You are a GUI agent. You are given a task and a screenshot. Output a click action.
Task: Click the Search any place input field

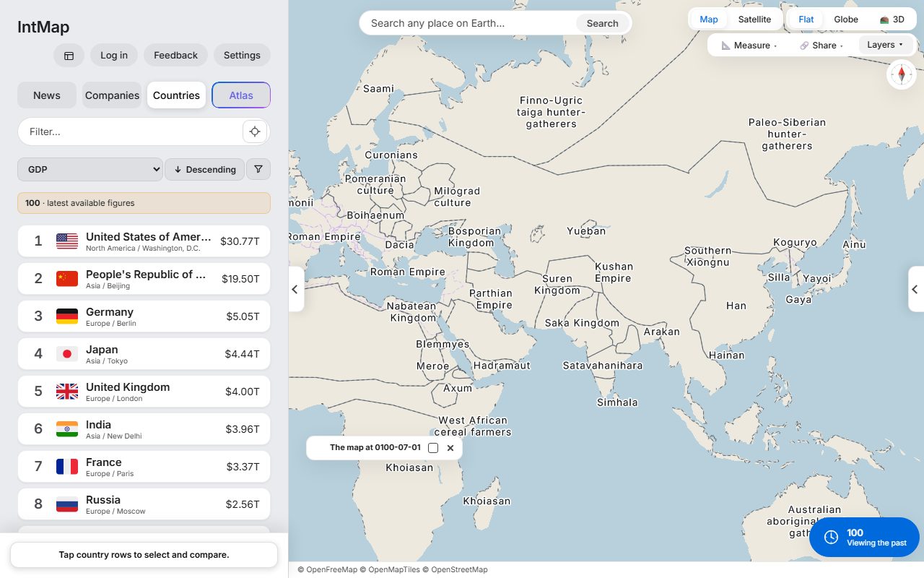469,23
